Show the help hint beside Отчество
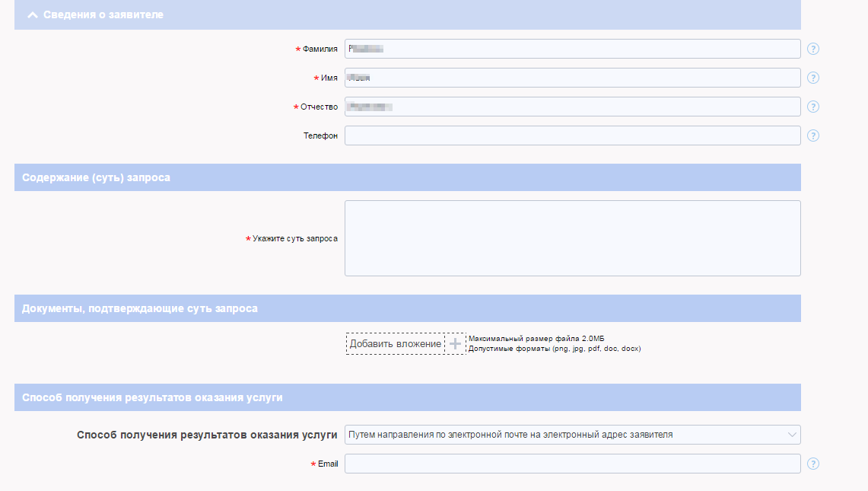Viewport: 868px width, 491px height. coord(812,107)
